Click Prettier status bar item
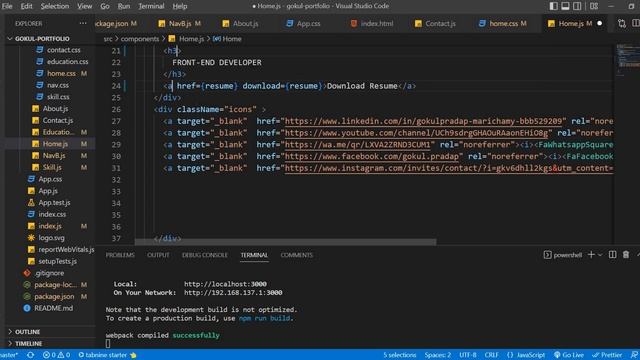The image size is (640, 360). (607, 355)
